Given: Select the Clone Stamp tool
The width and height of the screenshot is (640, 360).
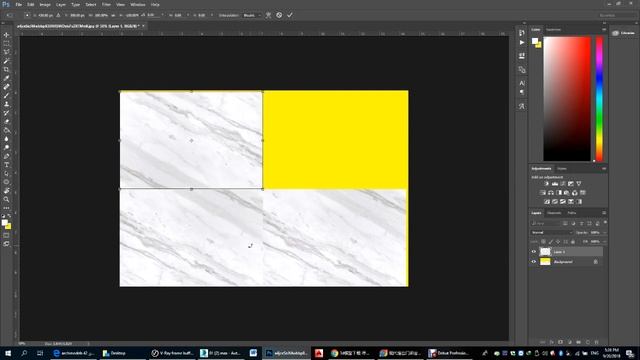Looking at the screenshot, I should [6, 104].
